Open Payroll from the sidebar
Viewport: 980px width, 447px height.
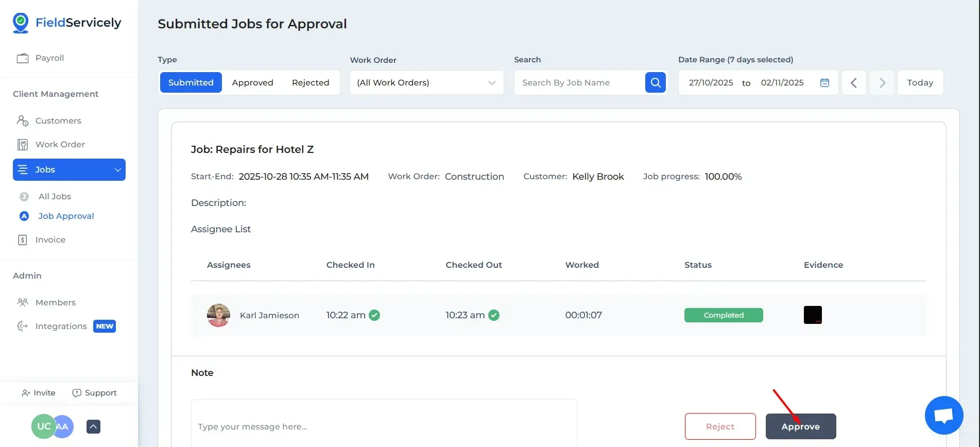(x=49, y=58)
